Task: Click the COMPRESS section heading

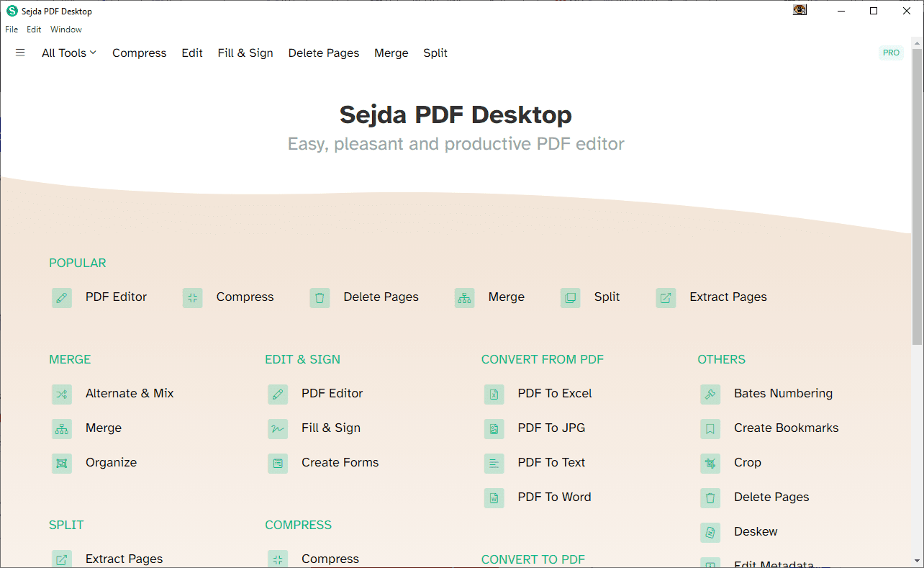Action: pos(299,526)
